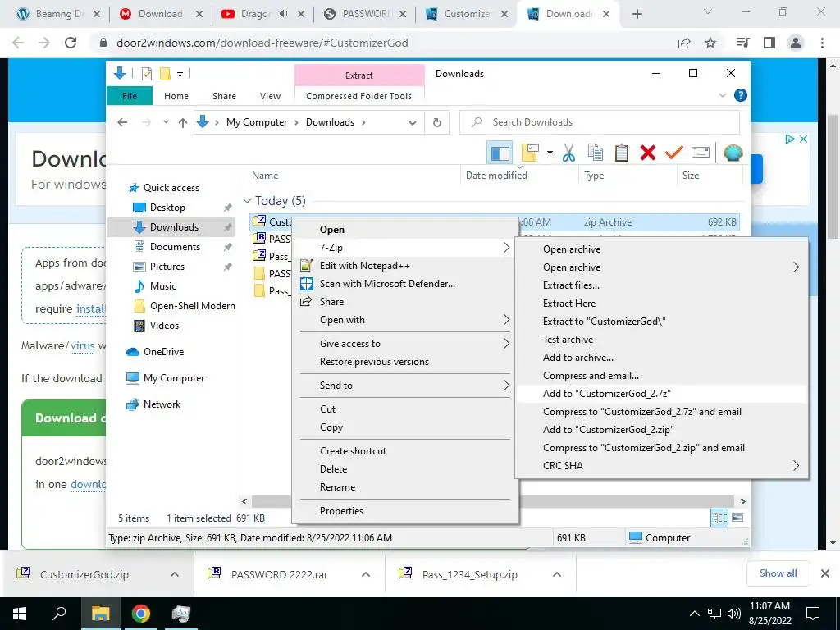Select Documents in navigation pane
Viewport: 840px width, 630px height.
175,247
